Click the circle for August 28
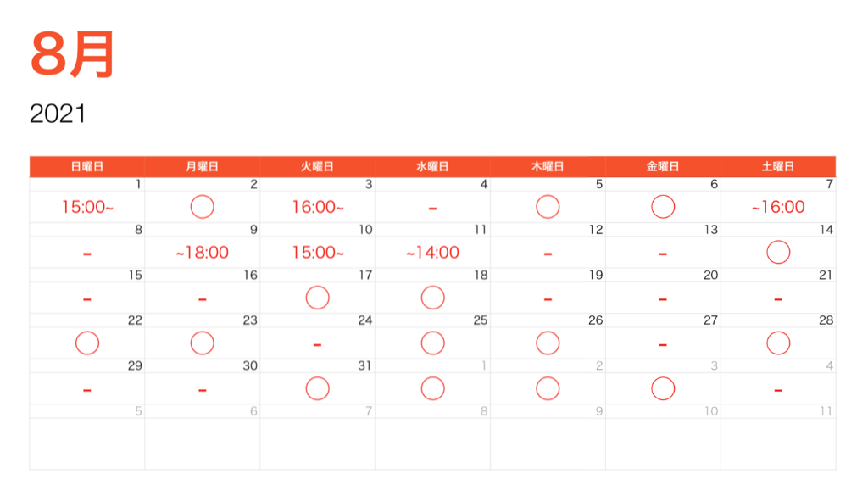The height and width of the screenshot is (496, 868). pyautogui.click(x=778, y=343)
